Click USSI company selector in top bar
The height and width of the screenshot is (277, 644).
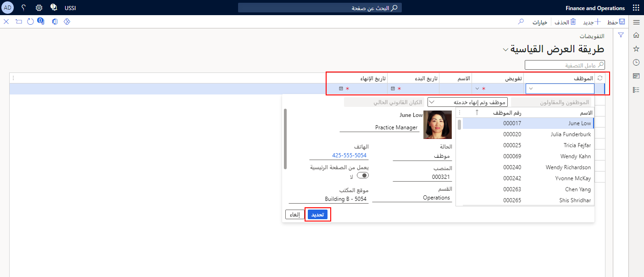[70, 8]
